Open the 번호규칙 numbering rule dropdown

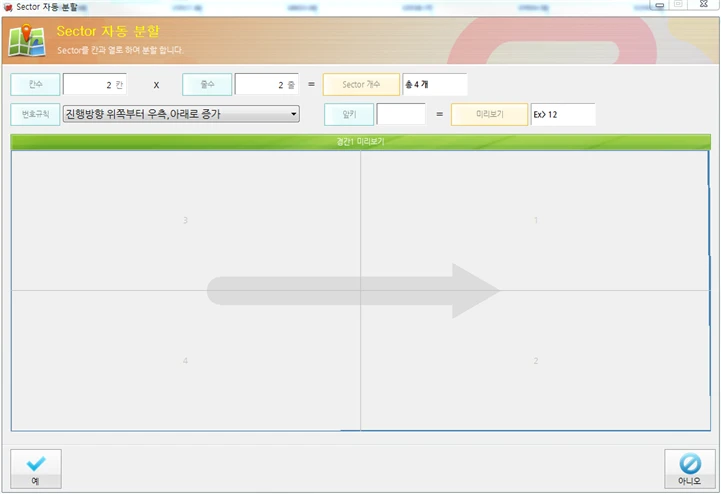181,114
